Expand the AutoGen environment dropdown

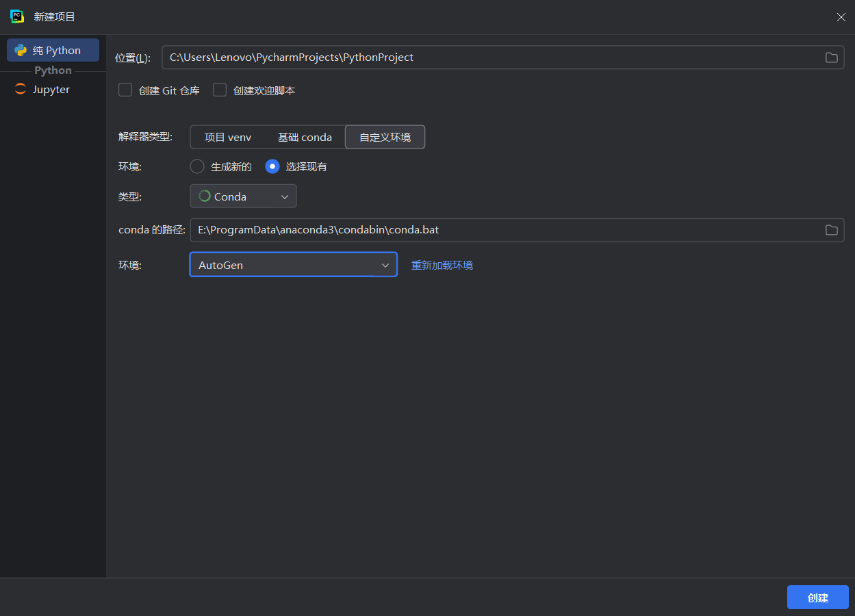(x=293, y=265)
